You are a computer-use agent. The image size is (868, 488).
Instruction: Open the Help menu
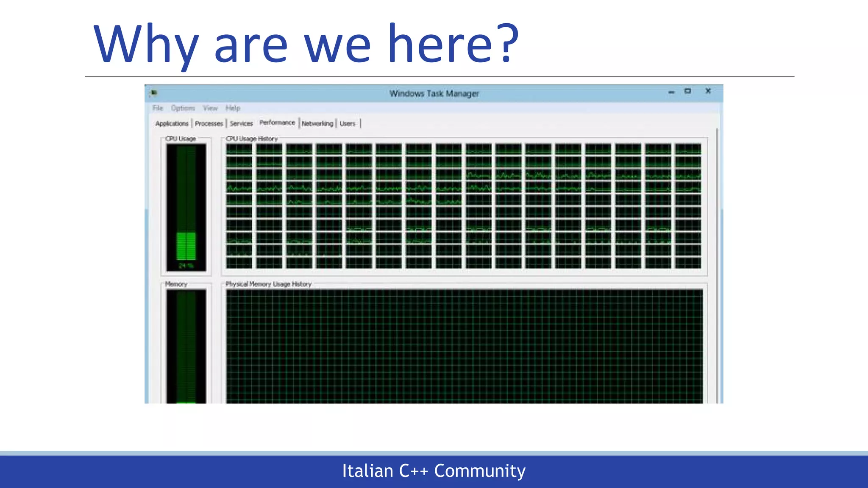click(x=233, y=108)
